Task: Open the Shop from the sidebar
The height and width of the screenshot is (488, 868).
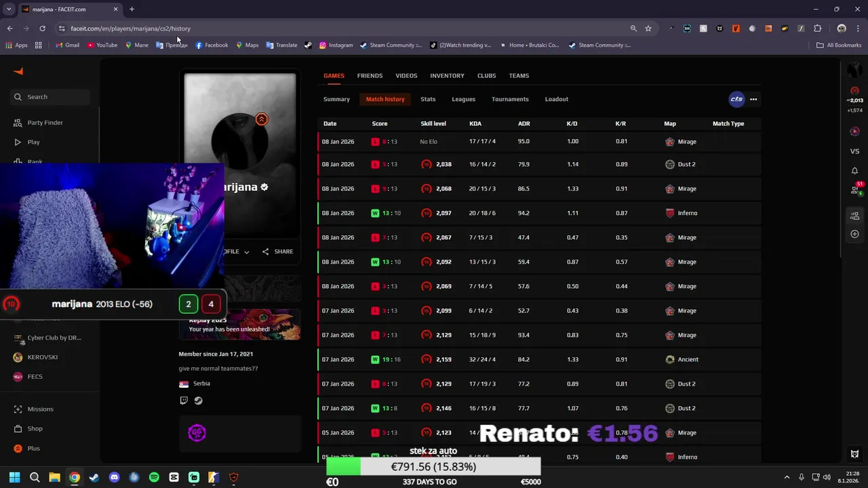Action: coord(28,428)
